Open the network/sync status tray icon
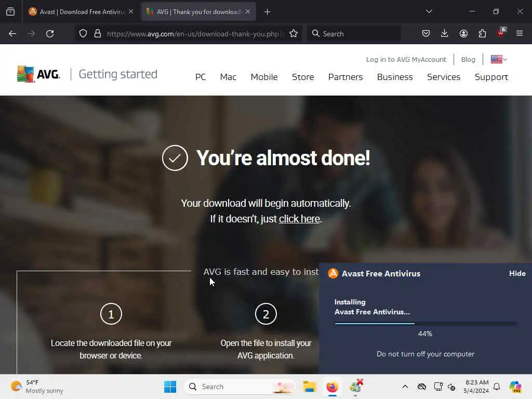The width and height of the screenshot is (532, 399). (451, 387)
